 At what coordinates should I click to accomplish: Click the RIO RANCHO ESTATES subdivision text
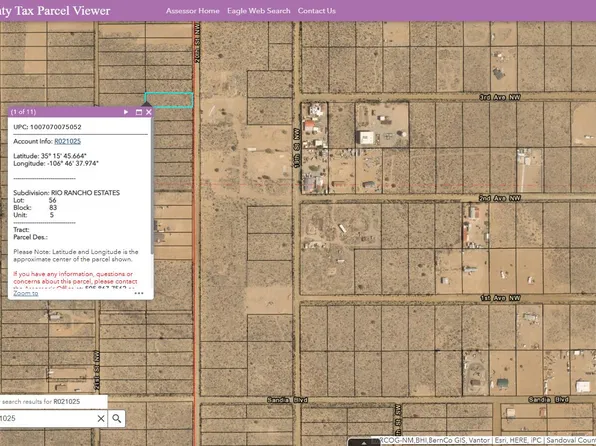click(x=85, y=193)
